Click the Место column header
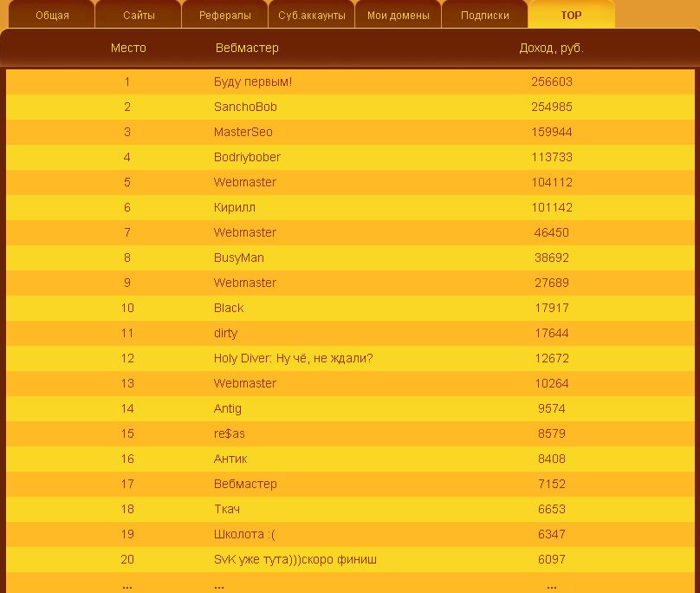This screenshot has width=700, height=593. 128,48
